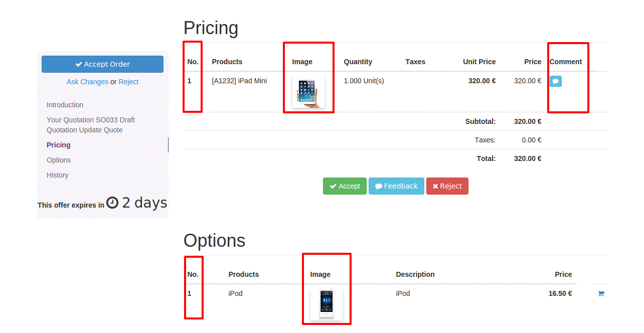Click the iPod product name in Options

(x=235, y=293)
